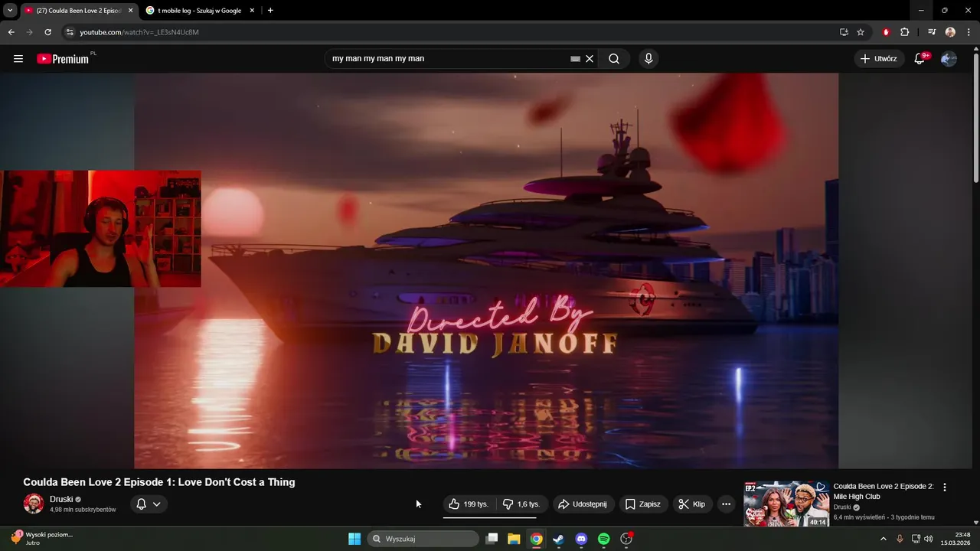This screenshot has height=551, width=980.
Task: Share the video via Udostępnij
Action: 583,504
